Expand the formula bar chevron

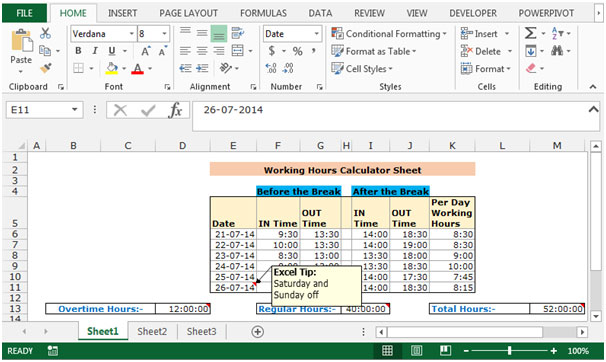click(593, 110)
